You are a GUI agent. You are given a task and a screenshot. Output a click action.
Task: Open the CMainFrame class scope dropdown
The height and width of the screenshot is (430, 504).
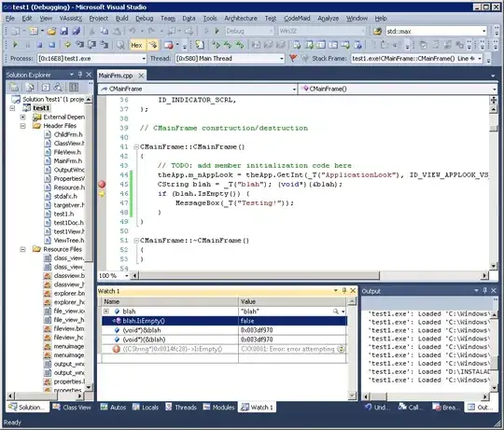click(294, 89)
